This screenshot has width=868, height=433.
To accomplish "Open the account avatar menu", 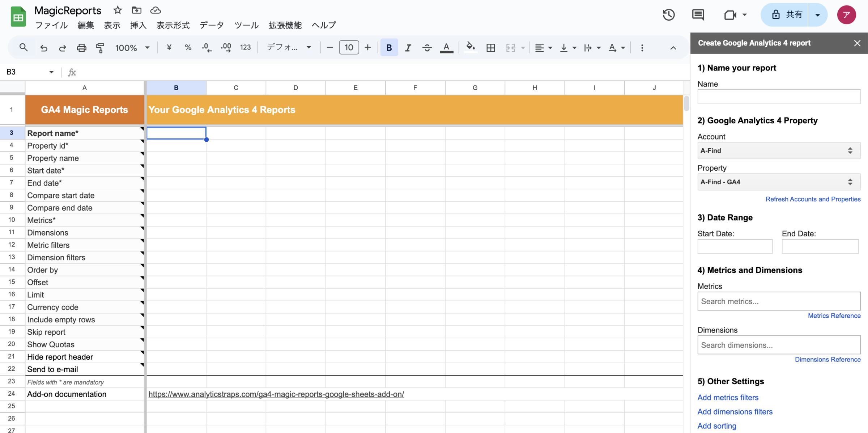I will [x=846, y=15].
